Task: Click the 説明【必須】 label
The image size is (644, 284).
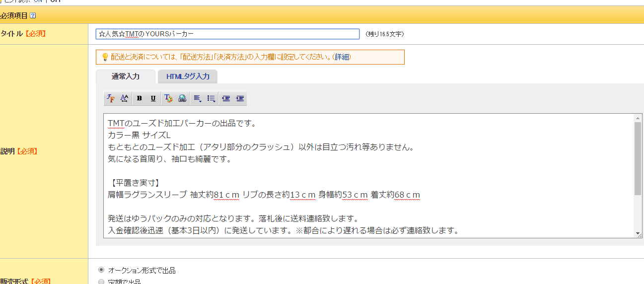Action: pos(19,151)
